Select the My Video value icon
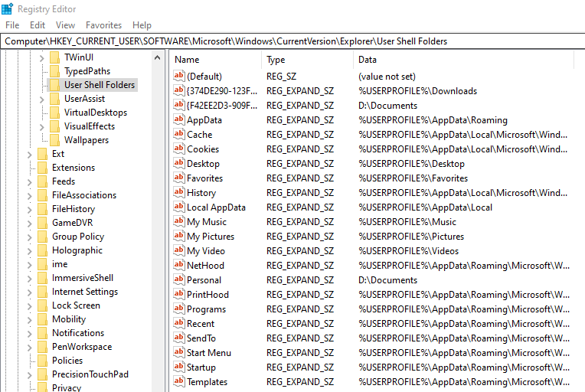585x392 pixels. pos(179,250)
